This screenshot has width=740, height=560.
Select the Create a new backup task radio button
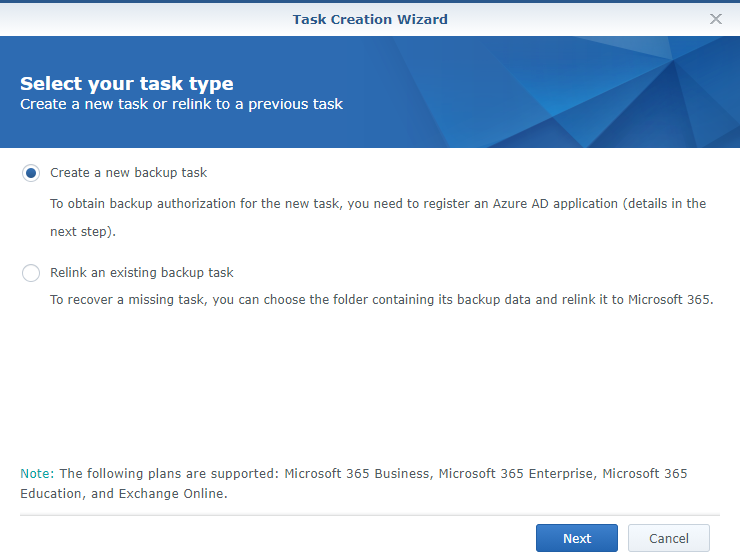pyautogui.click(x=31, y=173)
